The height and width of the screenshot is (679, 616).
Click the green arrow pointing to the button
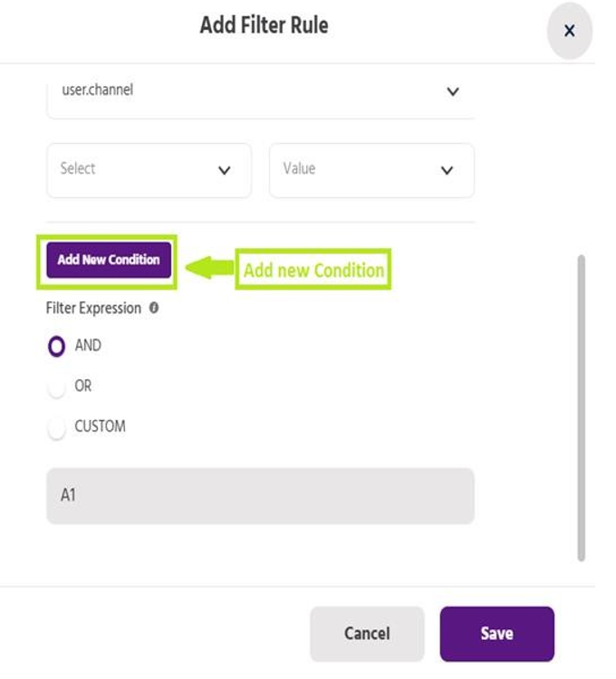pyautogui.click(x=208, y=268)
